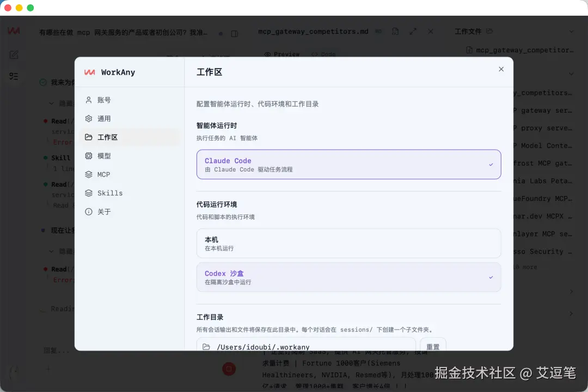Click the 回复 reply input field
The width and height of the screenshot is (588, 392).
57,351
